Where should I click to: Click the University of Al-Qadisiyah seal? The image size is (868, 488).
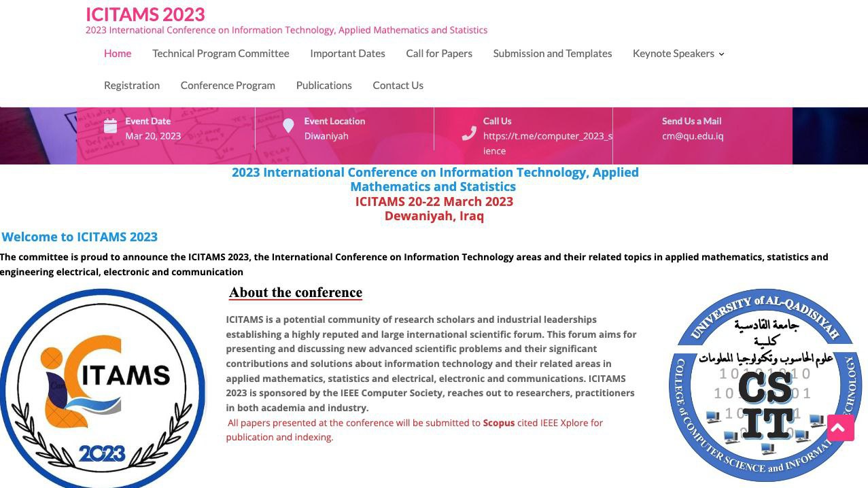765,385
